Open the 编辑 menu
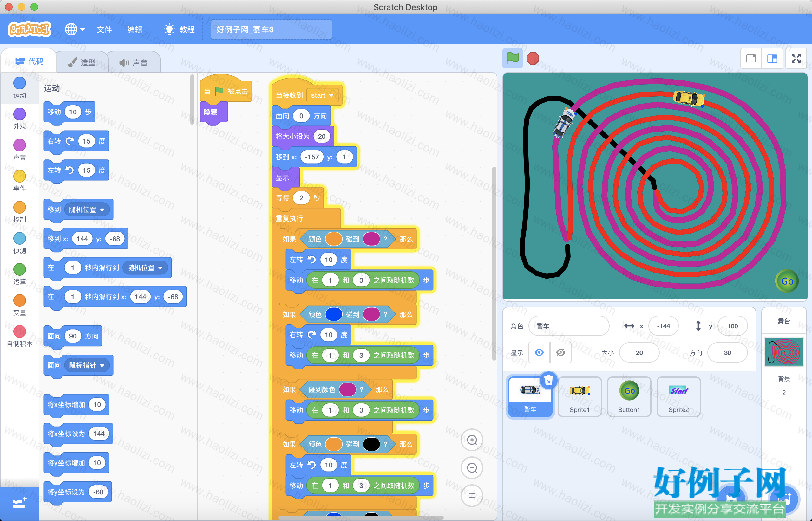 (x=134, y=29)
